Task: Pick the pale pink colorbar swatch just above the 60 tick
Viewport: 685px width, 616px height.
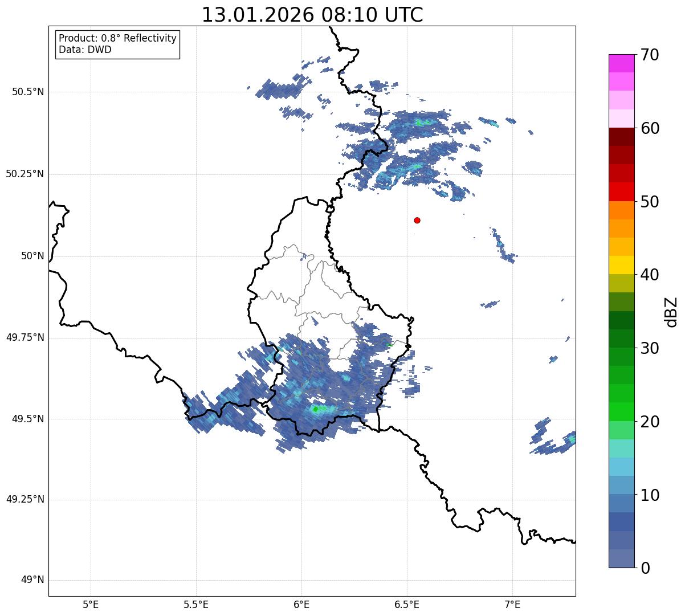Action: tap(621, 119)
